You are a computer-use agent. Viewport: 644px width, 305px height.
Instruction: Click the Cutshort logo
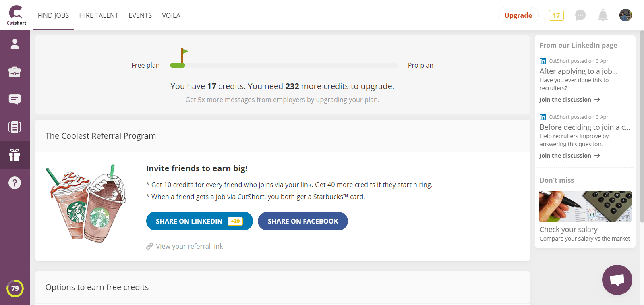[17, 15]
